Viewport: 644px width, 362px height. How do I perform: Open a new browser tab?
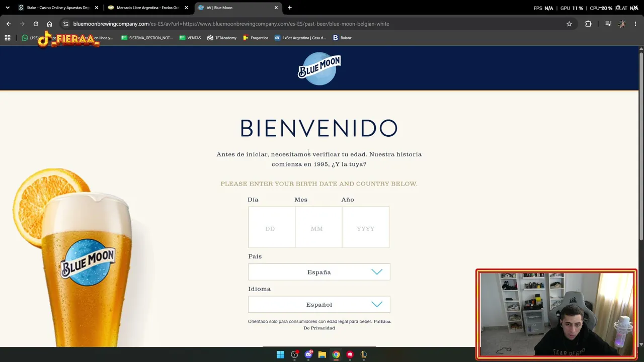pos(289,8)
